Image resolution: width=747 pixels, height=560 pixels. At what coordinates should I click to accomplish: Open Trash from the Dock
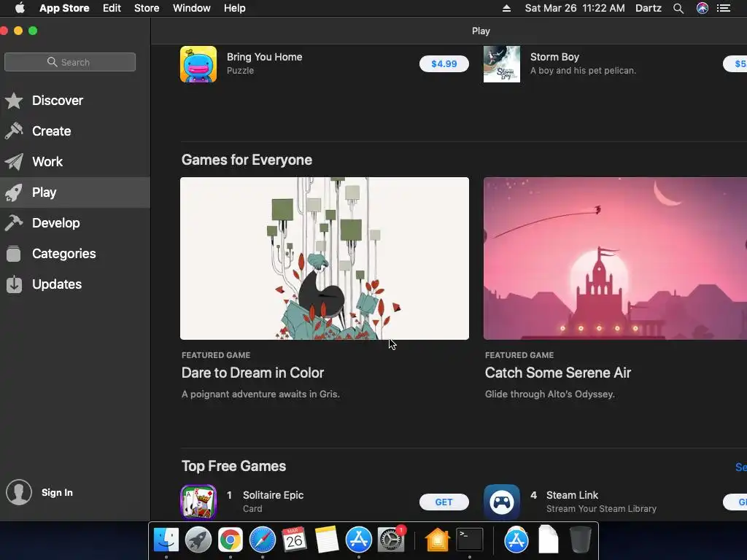580,540
